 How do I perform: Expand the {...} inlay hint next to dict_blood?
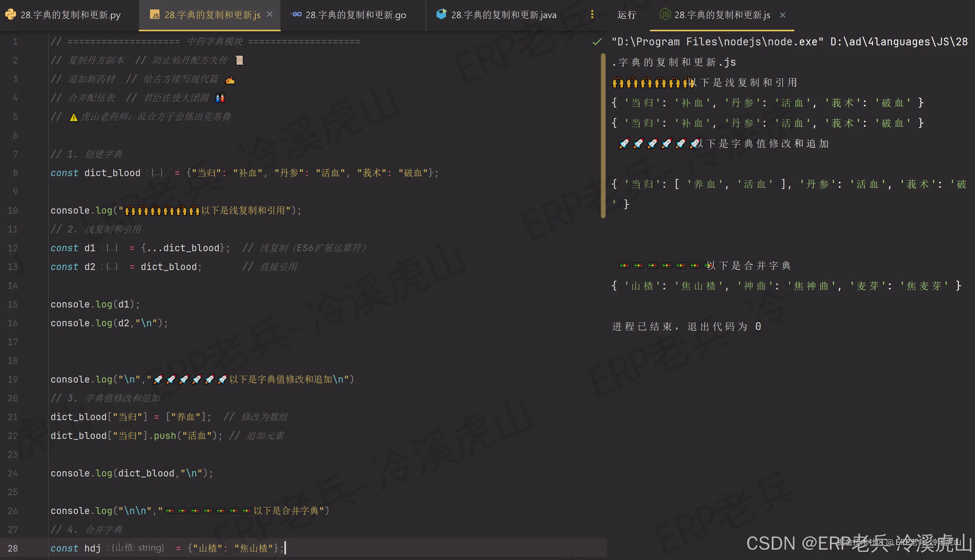click(x=156, y=173)
